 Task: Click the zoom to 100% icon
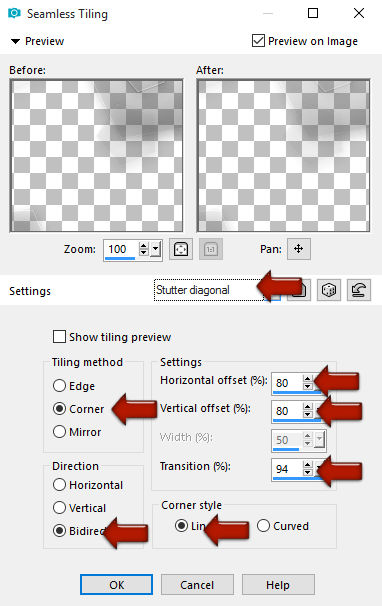(211, 249)
